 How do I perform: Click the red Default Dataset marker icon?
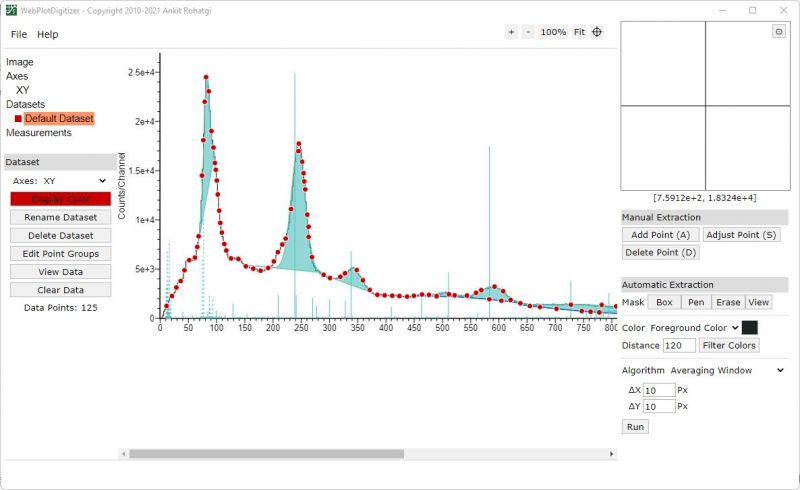pyautogui.click(x=18, y=119)
